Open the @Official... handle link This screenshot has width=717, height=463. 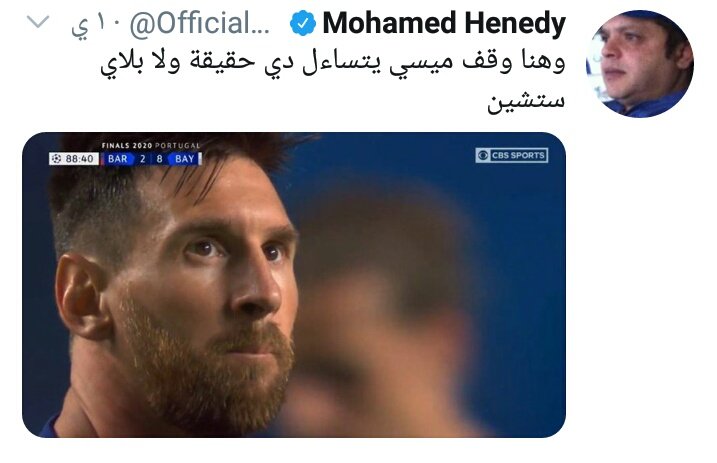(x=199, y=24)
